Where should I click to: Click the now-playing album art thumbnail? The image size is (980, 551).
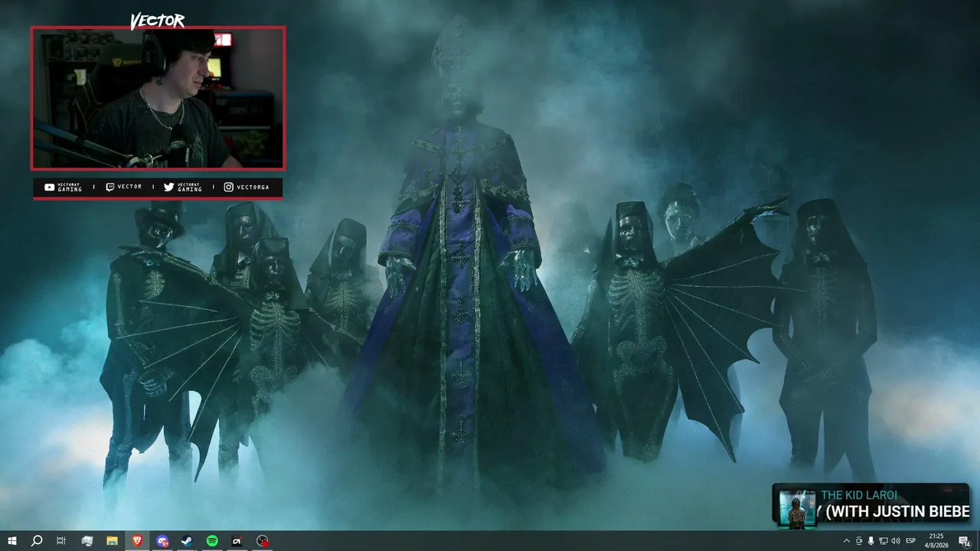pyautogui.click(x=797, y=508)
